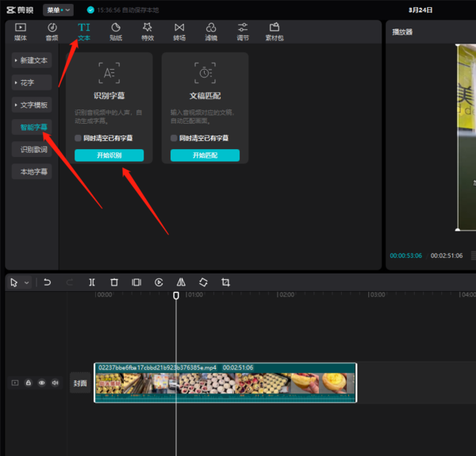Click the crop tool icon in timeline toolbar
The height and width of the screenshot is (456, 476).
pyautogui.click(x=225, y=282)
